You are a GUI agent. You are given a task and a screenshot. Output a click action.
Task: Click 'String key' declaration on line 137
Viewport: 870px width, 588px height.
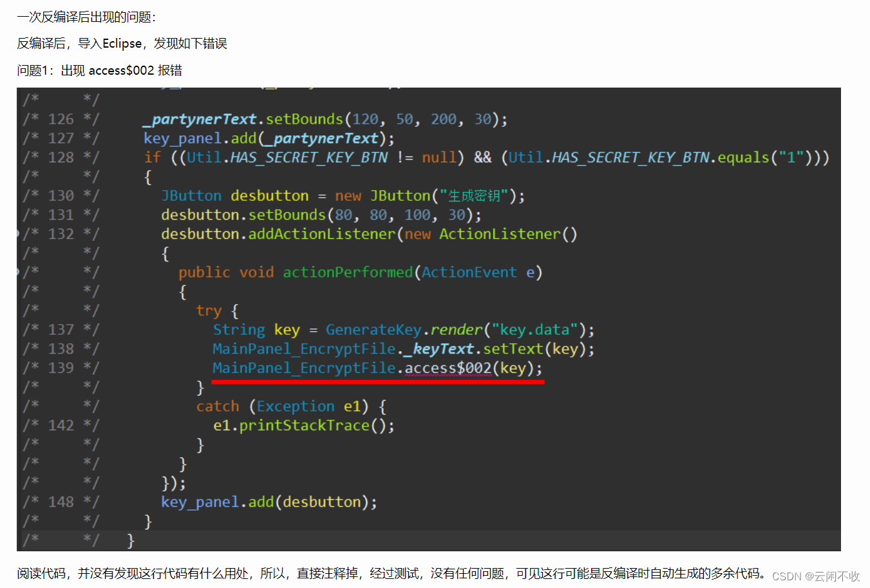pyautogui.click(x=256, y=330)
